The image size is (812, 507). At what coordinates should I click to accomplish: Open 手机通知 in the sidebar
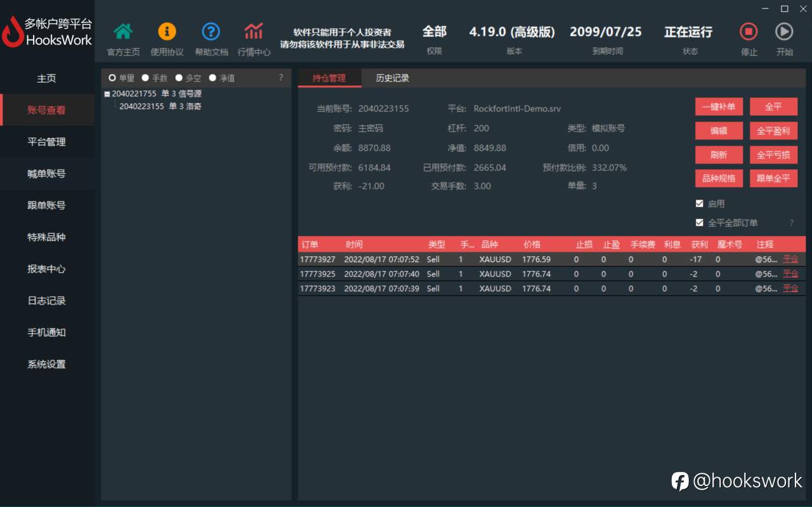pyautogui.click(x=47, y=332)
